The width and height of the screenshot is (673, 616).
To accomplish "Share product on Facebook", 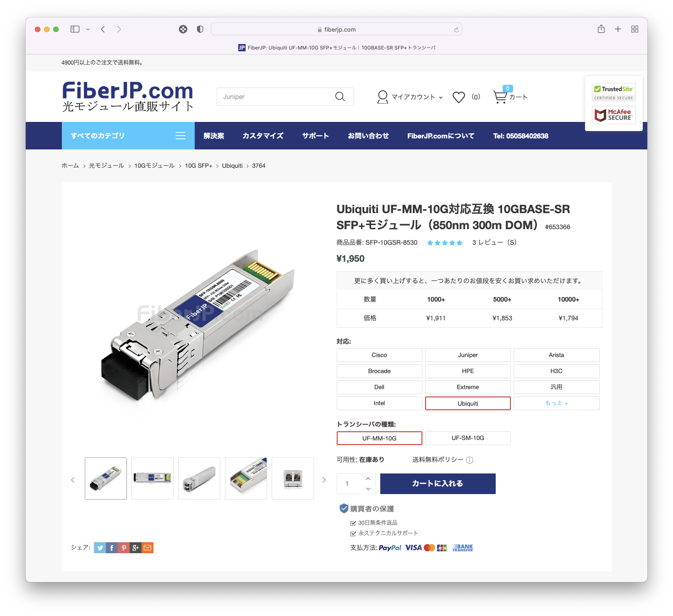I will [x=112, y=548].
